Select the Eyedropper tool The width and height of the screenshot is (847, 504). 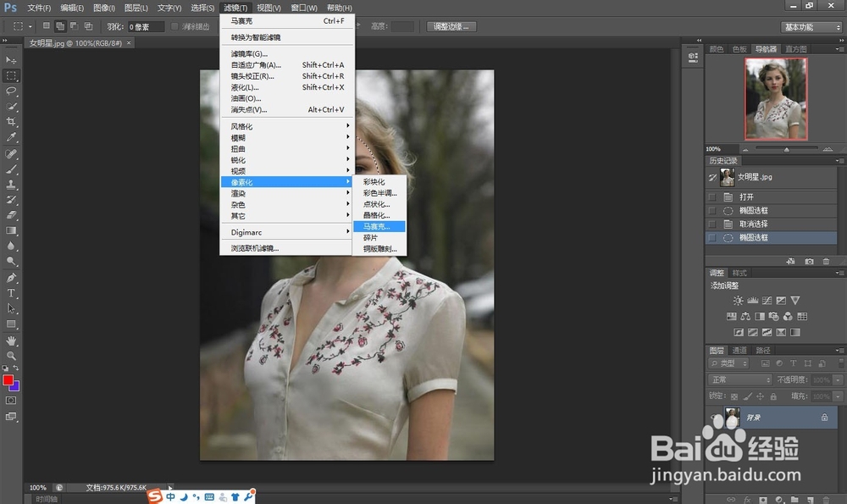11,137
